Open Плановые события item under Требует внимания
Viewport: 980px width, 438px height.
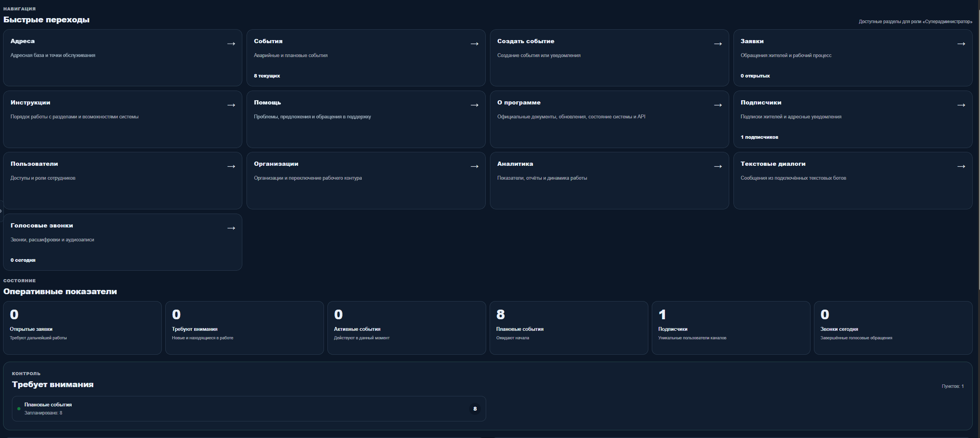point(249,409)
